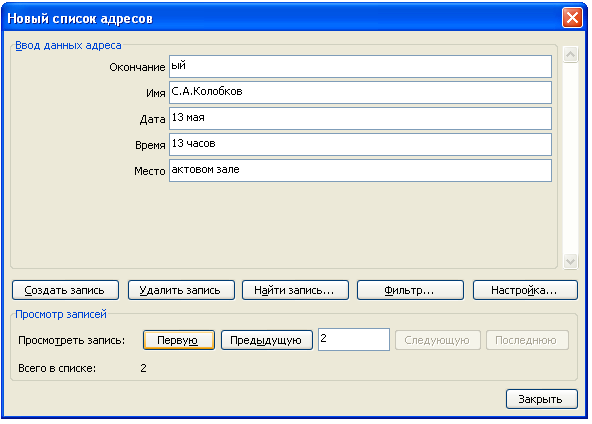Click the Окончание field label

click(x=137, y=67)
